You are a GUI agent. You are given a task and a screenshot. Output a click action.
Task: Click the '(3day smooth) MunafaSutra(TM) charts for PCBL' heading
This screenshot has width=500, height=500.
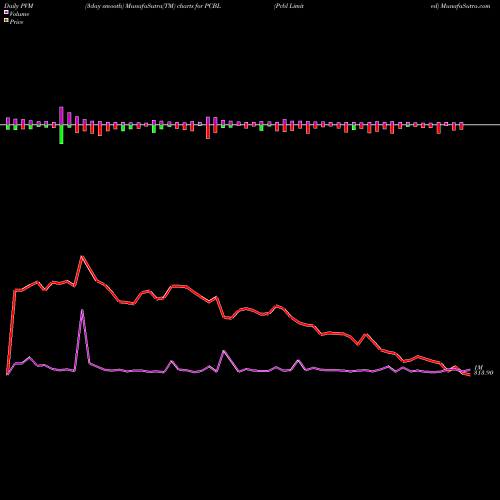point(153,6)
